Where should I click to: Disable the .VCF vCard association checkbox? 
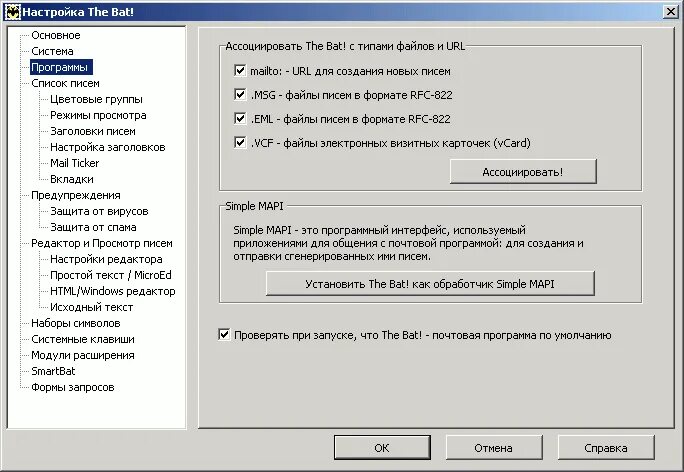(240, 143)
